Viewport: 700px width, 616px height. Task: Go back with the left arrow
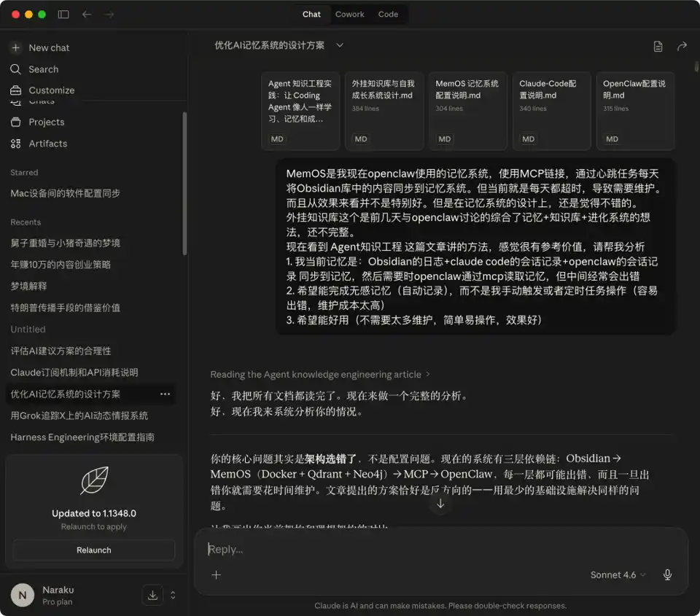(87, 15)
